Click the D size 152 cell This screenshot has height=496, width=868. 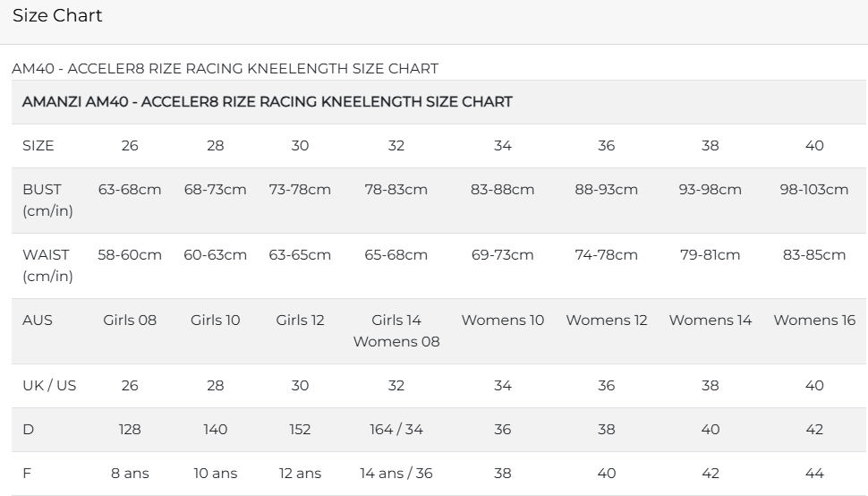[x=300, y=429]
